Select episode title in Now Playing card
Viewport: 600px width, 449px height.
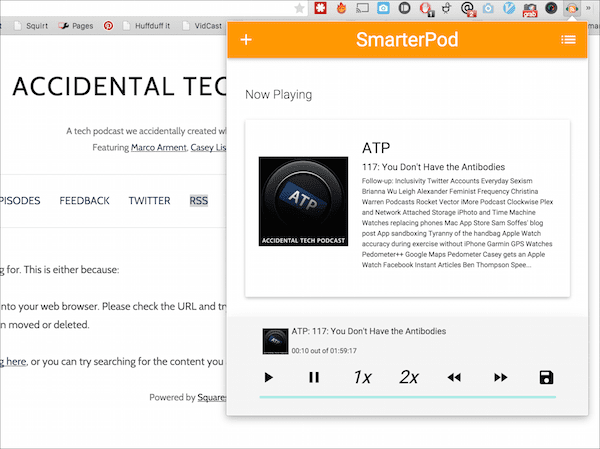[x=434, y=167]
